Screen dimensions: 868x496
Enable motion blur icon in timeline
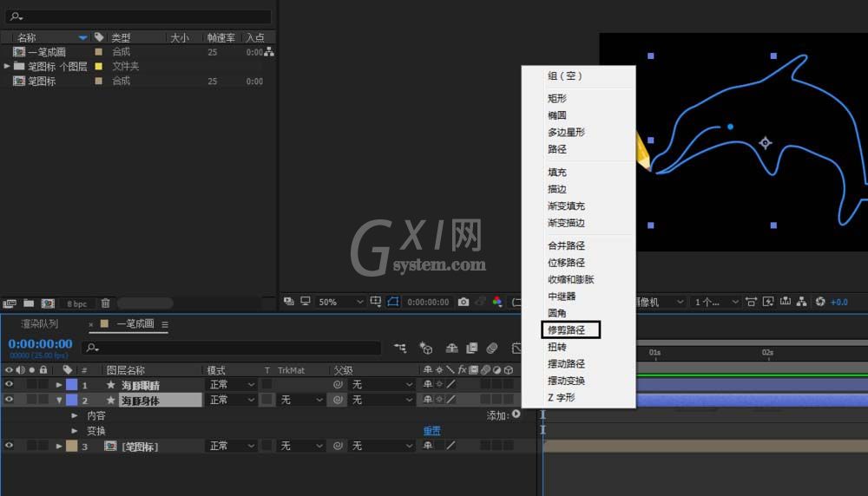[492, 348]
